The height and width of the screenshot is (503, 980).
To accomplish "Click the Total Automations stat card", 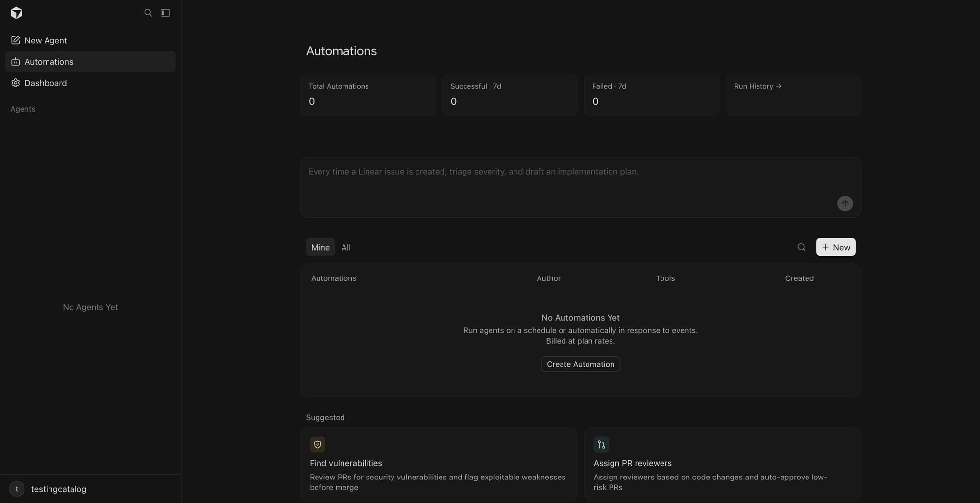I will 367,95.
